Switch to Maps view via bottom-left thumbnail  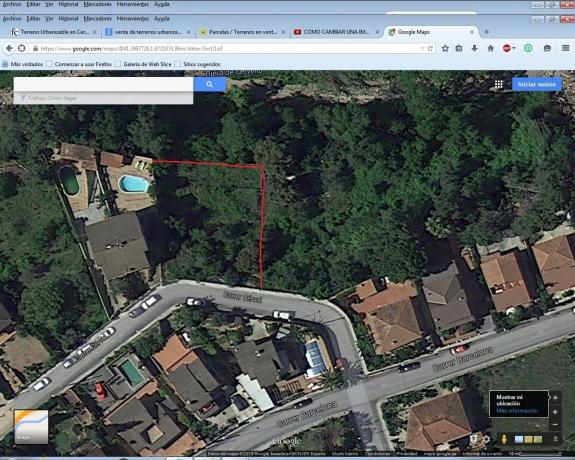click(31, 427)
